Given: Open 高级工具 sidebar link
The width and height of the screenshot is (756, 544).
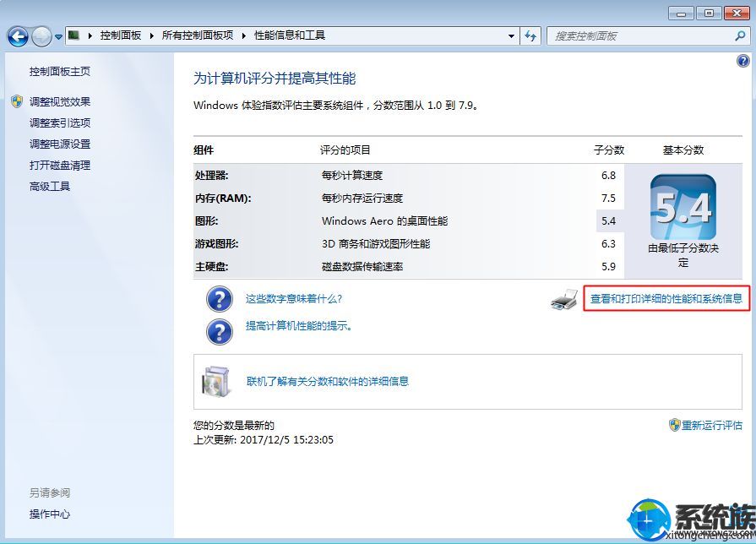Looking at the screenshot, I should click(x=50, y=187).
